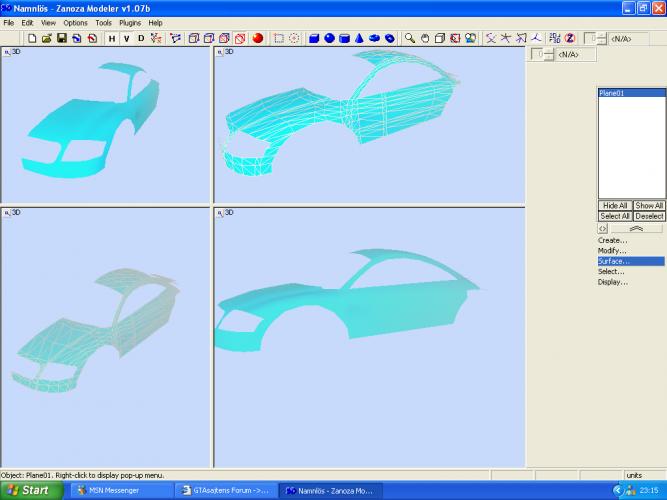Viewport: 667px width, 500px height.
Task: Create a cone primitive from toolbar
Action: [359, 38]
